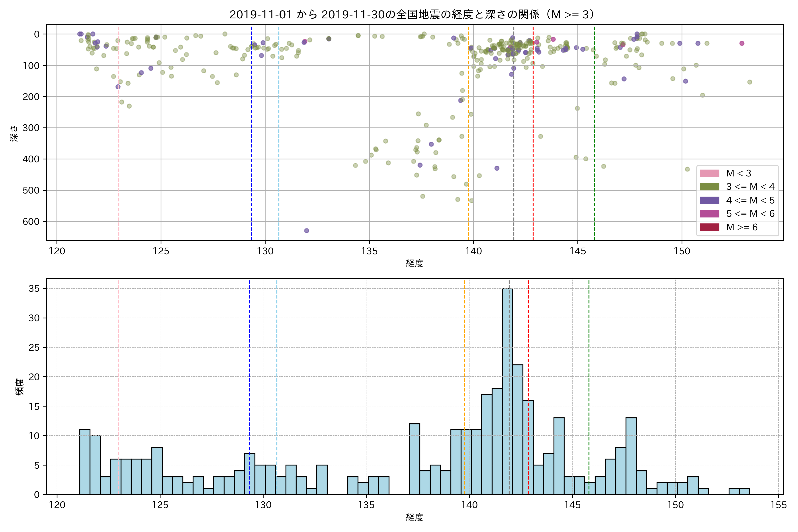
Task: Click the "M >= 6" legend text
Action: (x=742, y=227)
